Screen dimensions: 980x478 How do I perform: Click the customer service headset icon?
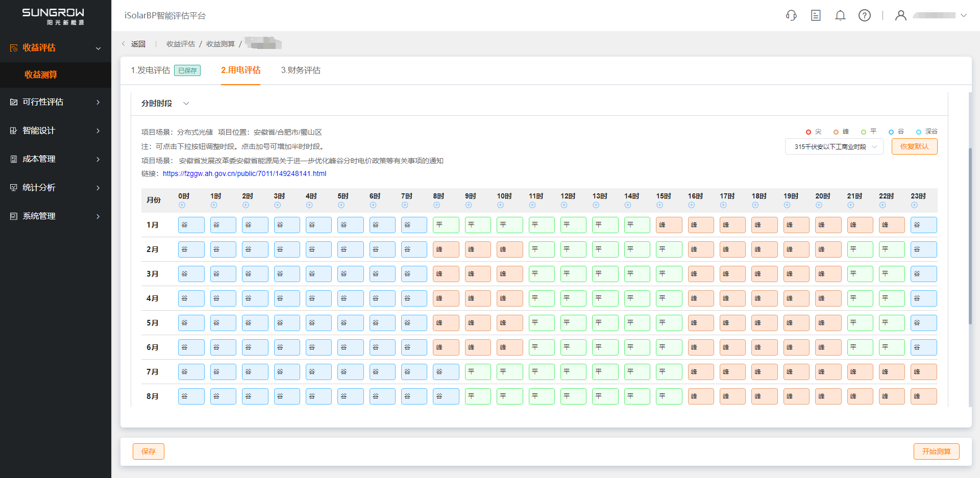click(x=791, y=15)
